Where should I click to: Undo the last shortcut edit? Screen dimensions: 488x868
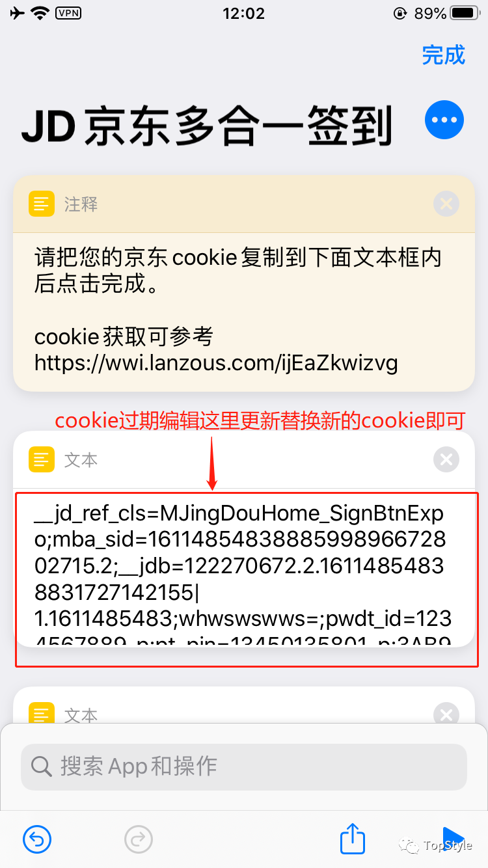point(37,839)
